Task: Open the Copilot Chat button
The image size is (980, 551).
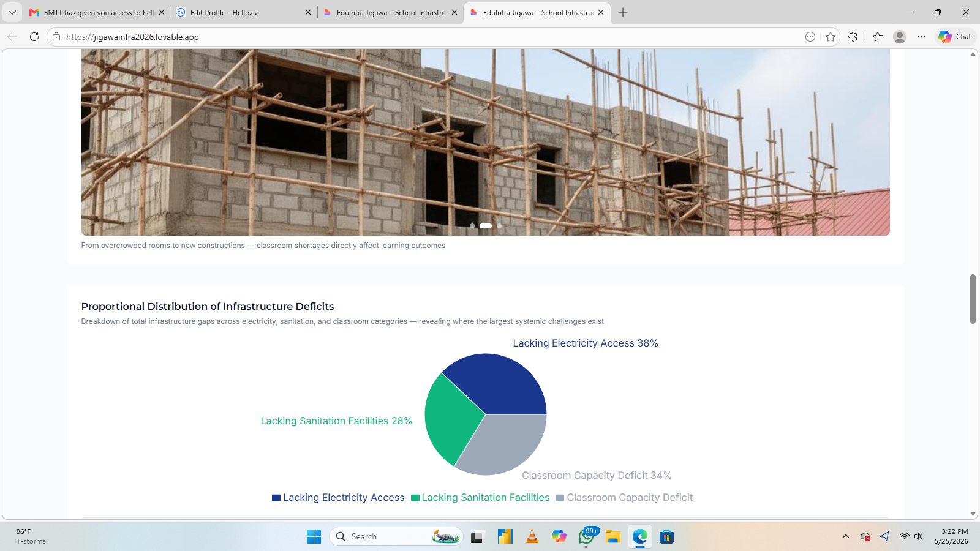Action: 955,37
